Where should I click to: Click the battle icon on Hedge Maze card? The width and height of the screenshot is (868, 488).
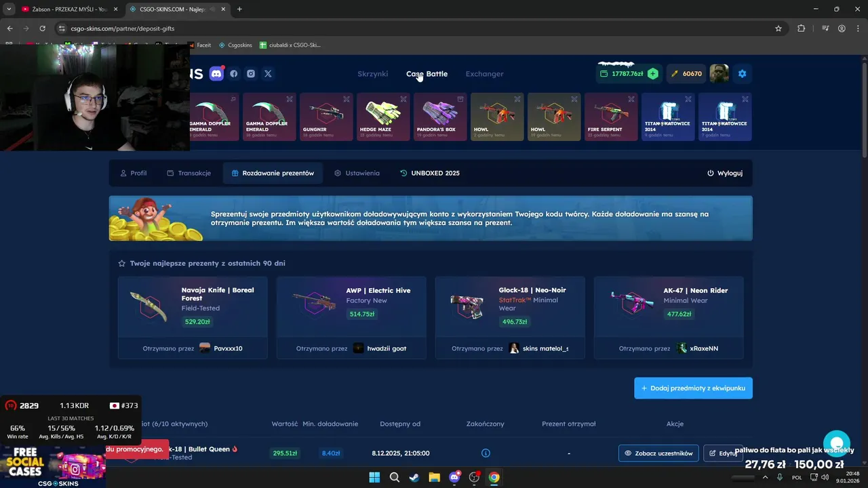point(403,99)
